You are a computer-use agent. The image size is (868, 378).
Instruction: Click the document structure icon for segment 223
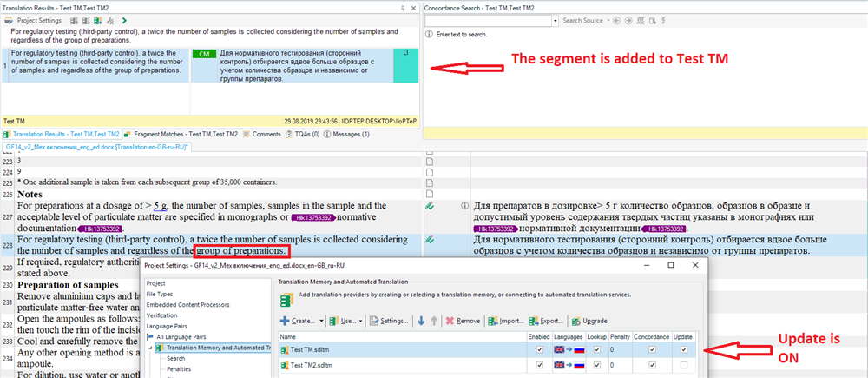click(x=429, y=160)
